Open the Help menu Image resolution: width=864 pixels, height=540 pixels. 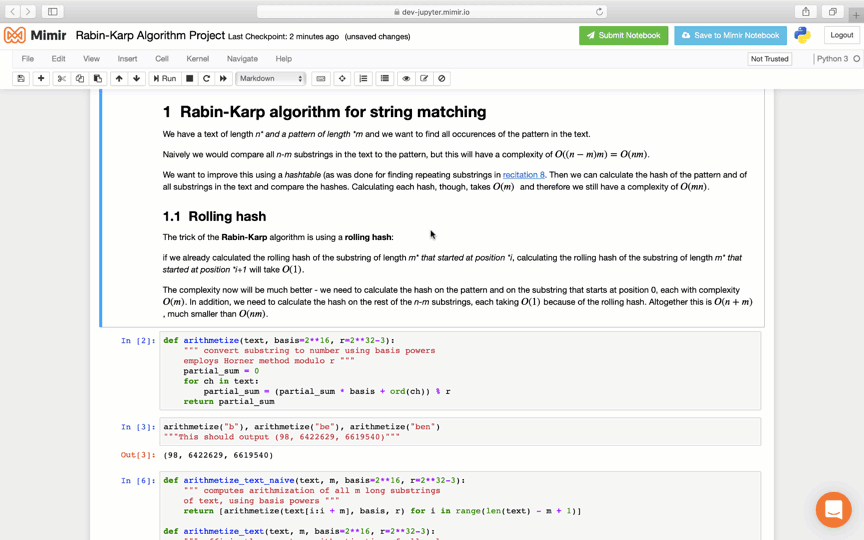pyautogui.click(x=284, y=58)
